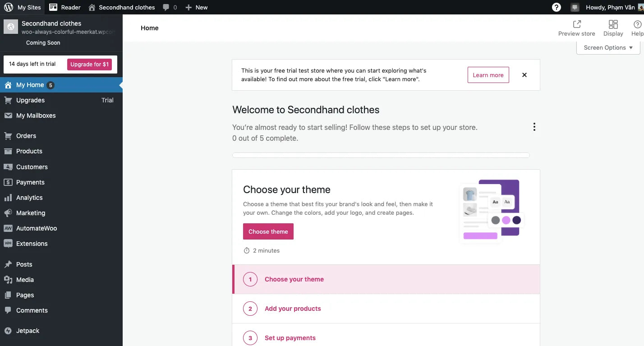
Task: Expand step 3 Set up payments
Action: pos(386,336)
